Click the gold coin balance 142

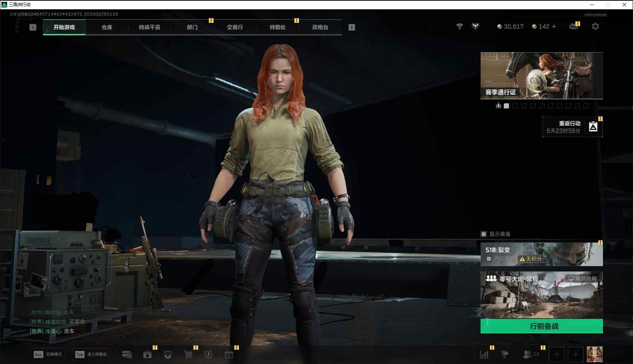coord(541,26)
